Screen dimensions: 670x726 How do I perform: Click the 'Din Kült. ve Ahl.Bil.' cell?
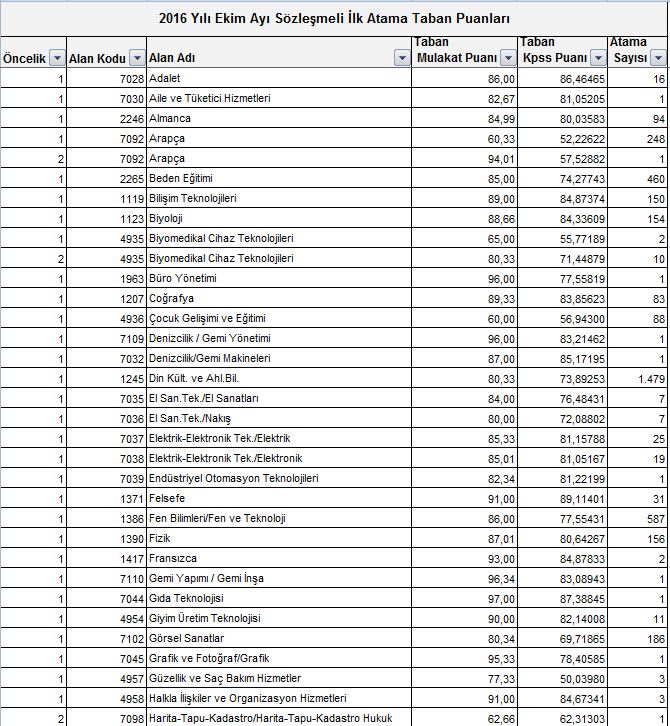(x=279, y=378)
